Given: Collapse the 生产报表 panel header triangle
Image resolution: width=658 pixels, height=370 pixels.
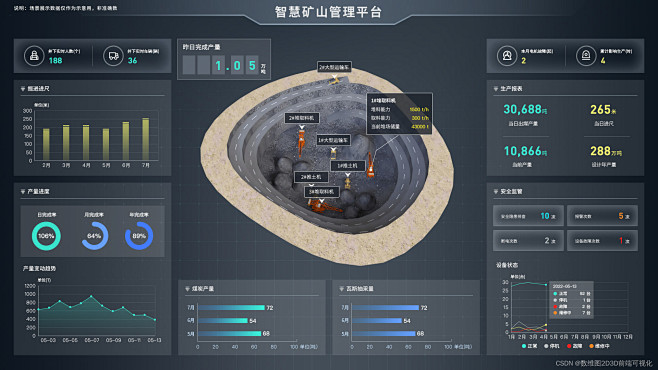Looking at the screenshot, I should pyautogui.click(x=496, y=89).
